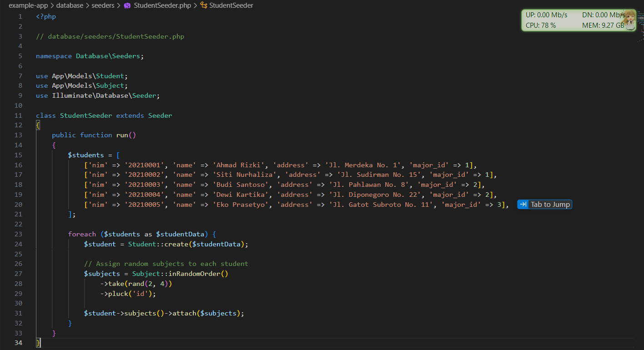Open the seeders breadcrumb segment
The width and height of the screenshot is (644, 350).
point(104,5)
